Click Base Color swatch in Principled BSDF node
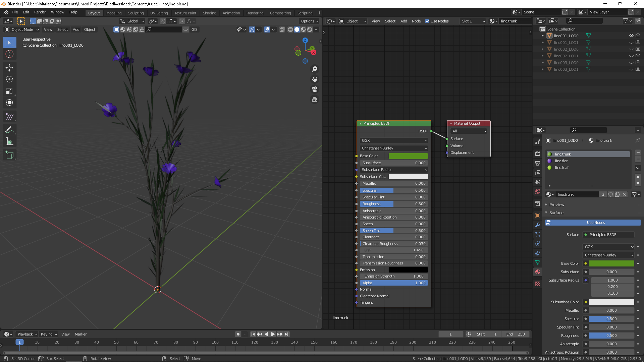 click(408, 156)
